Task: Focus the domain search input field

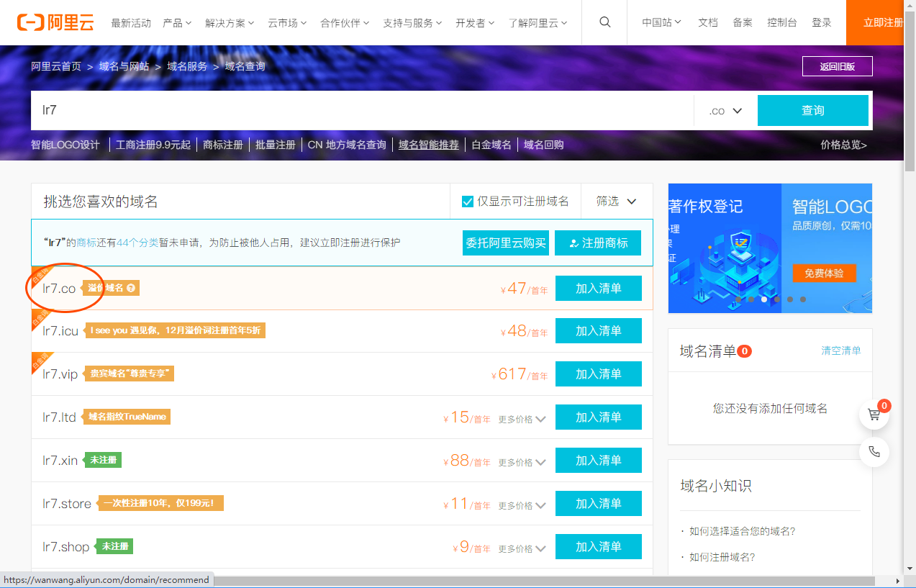Action: [x=363, y=111]
